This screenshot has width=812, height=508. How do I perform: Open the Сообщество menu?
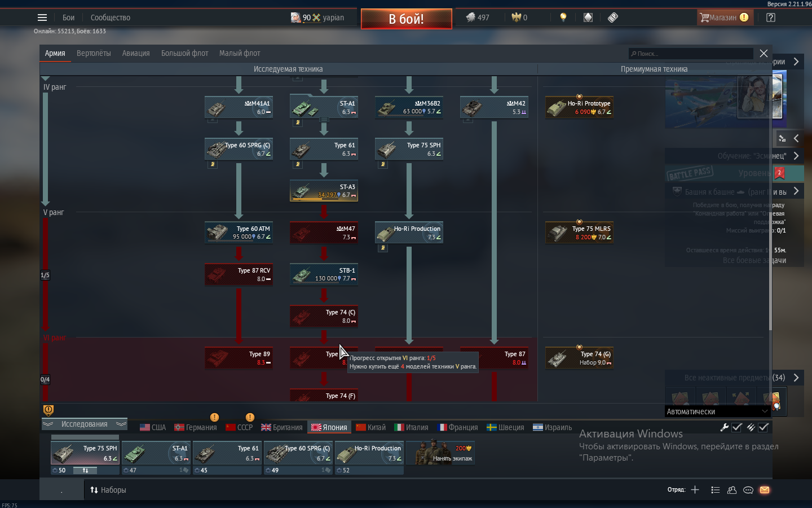(111, 17)
